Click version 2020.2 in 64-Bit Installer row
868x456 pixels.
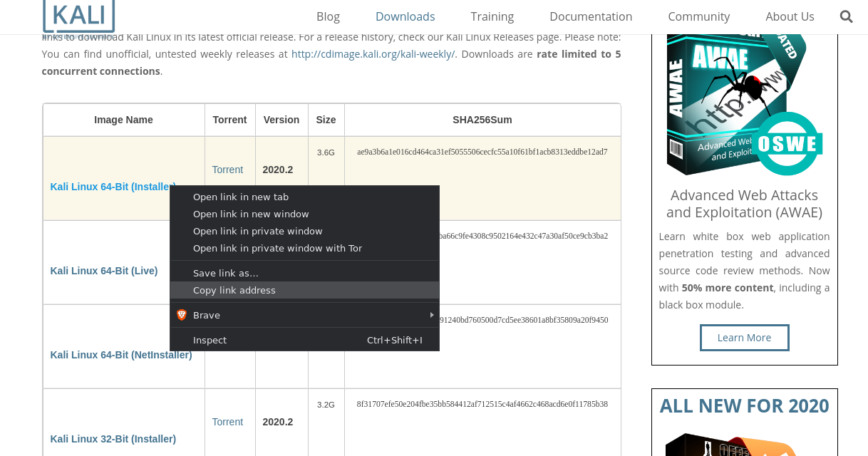pos(278,170)
